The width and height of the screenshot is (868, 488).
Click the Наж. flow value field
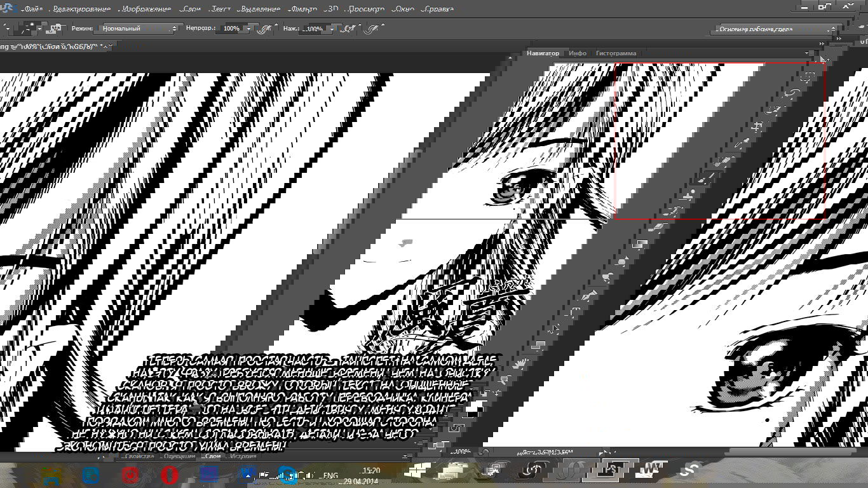(x=314, y=29)
